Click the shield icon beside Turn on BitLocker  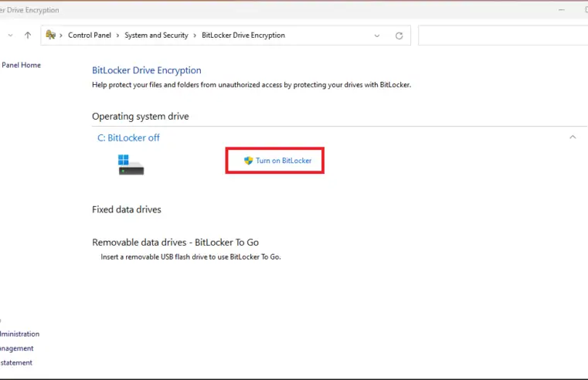click(248, 161)
